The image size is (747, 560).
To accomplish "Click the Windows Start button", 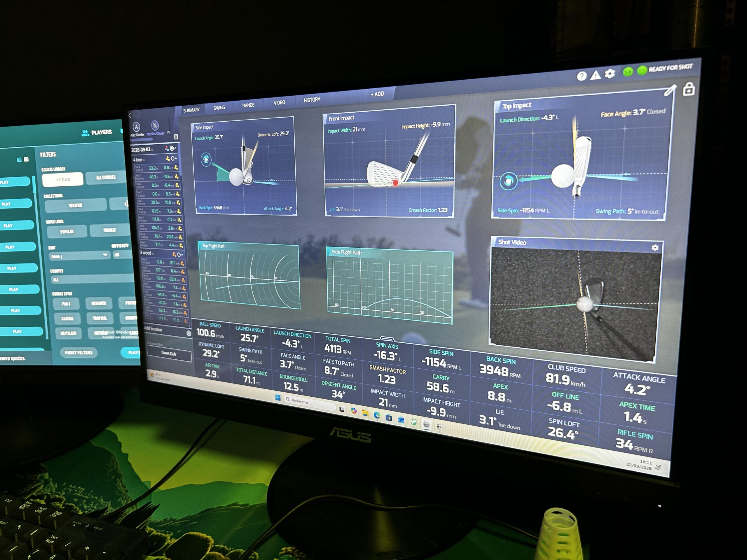I will tap(278, 398).
